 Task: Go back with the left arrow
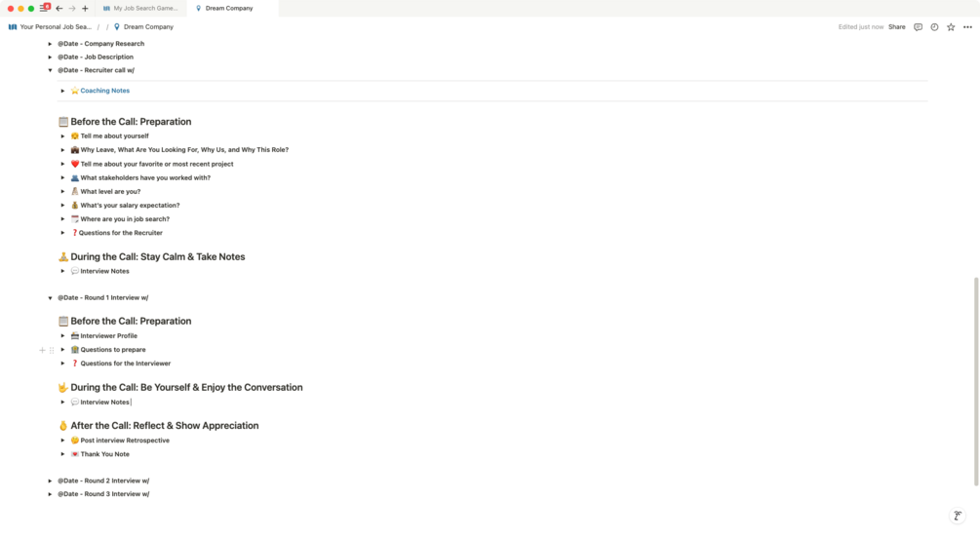point(59,9)
